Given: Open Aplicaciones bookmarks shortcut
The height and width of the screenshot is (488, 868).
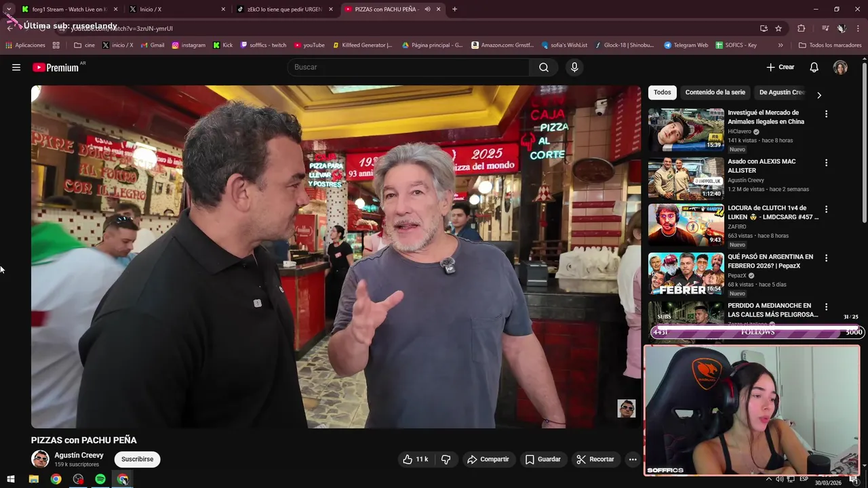Looking at the screenshot, I should 25,45.
